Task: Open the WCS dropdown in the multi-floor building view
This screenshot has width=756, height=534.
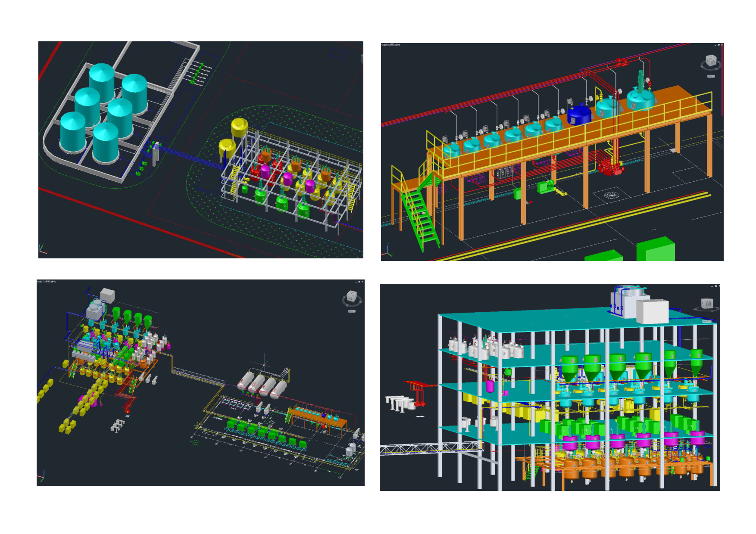Action: pos(707,321)
